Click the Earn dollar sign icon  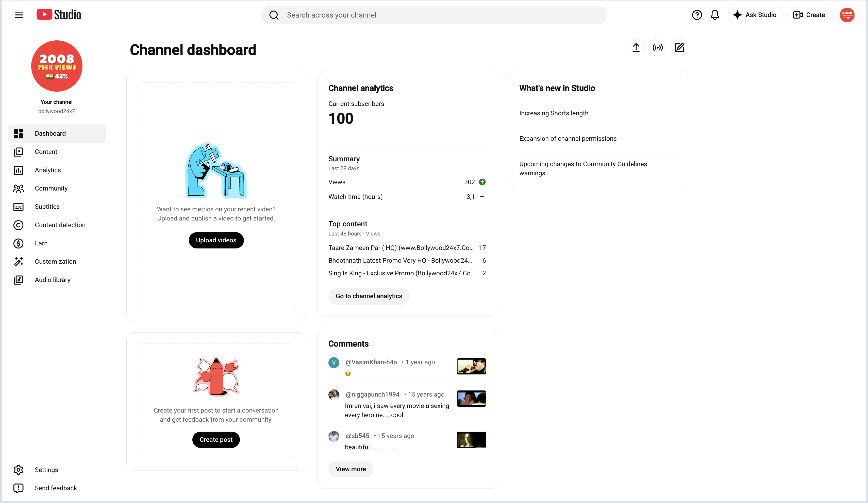pos(18,243)
